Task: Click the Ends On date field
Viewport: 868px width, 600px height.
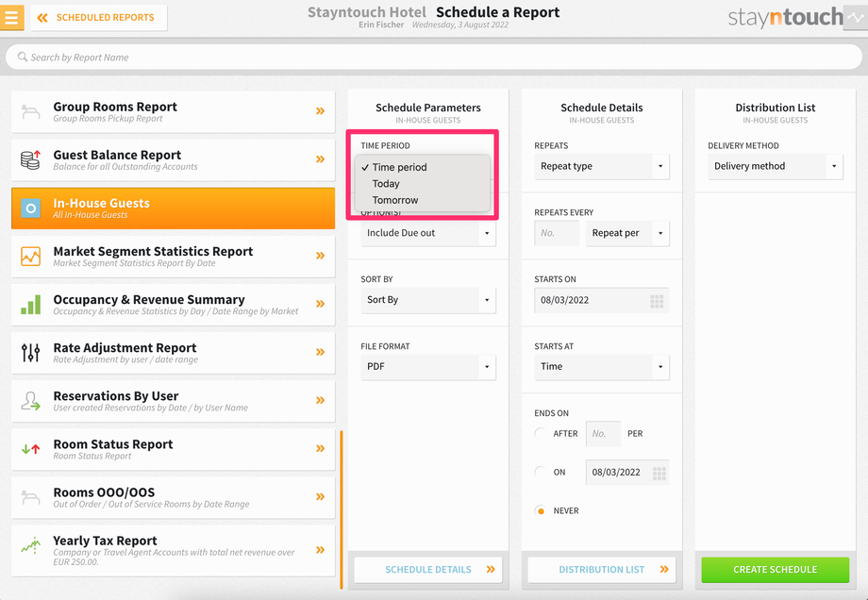Action: click(x=627, y=473)
